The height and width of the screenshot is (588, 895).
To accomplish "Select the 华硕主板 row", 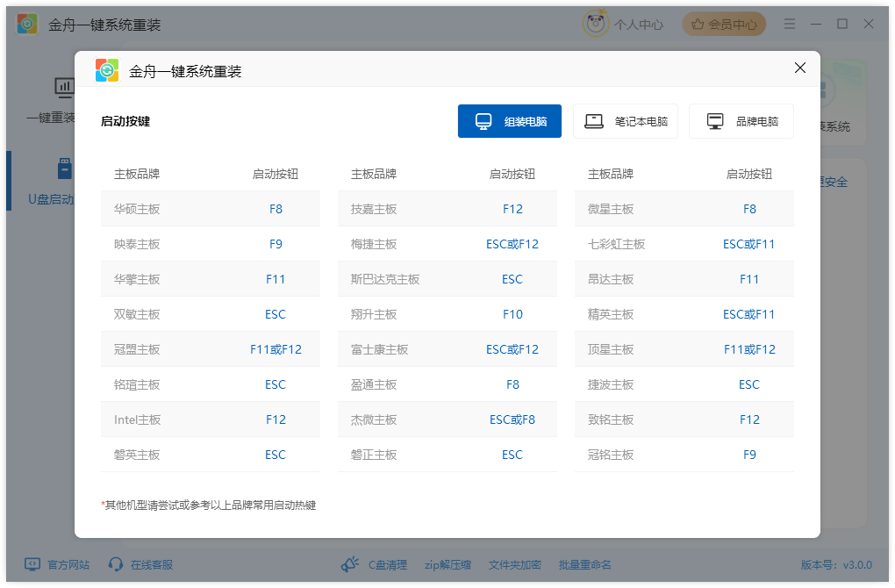I will point(210,209).
